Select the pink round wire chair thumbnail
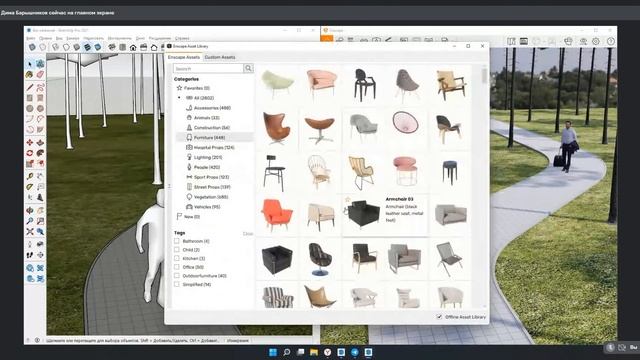This screenshot has height=360, width=640. tap(405, 122)
